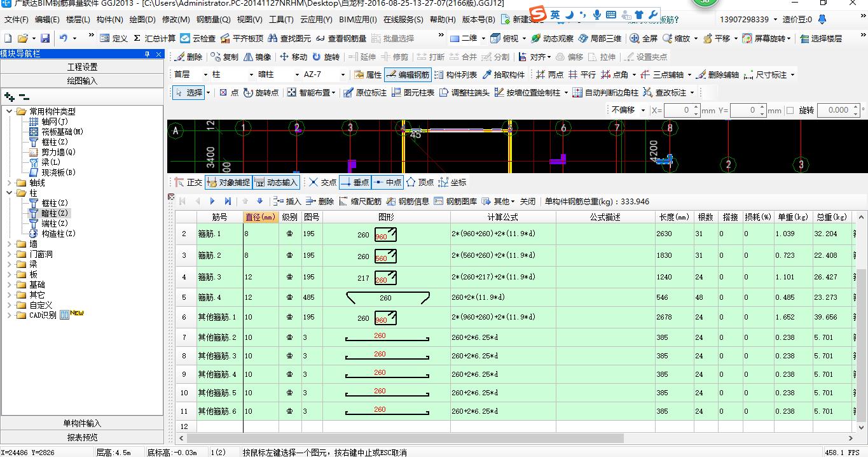This screenshot has height=457, width=868.
Task: Open the 定义 (Define) tool
Action: coord(113,38)
